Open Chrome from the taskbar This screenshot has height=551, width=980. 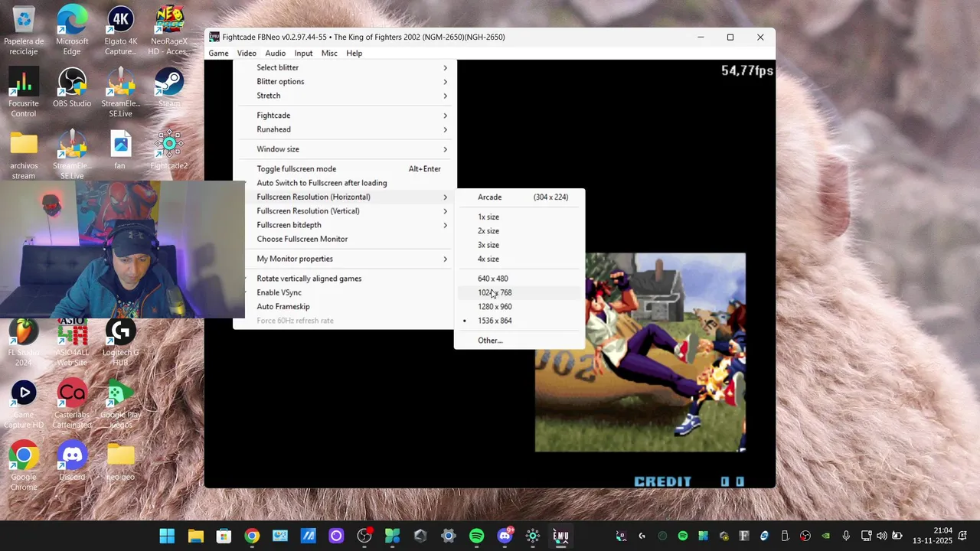pyautogui.click(x=252, y=536)
